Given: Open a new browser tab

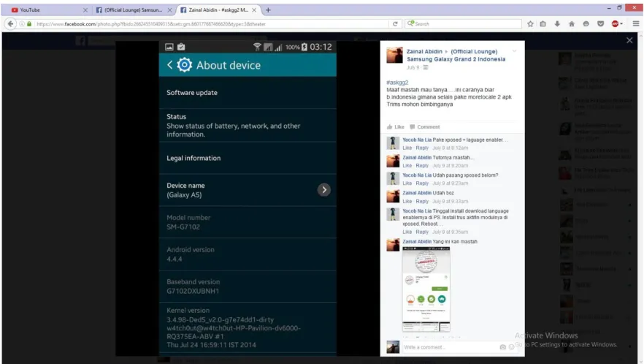Looking at the screenshot, I should tap(268, 10).
